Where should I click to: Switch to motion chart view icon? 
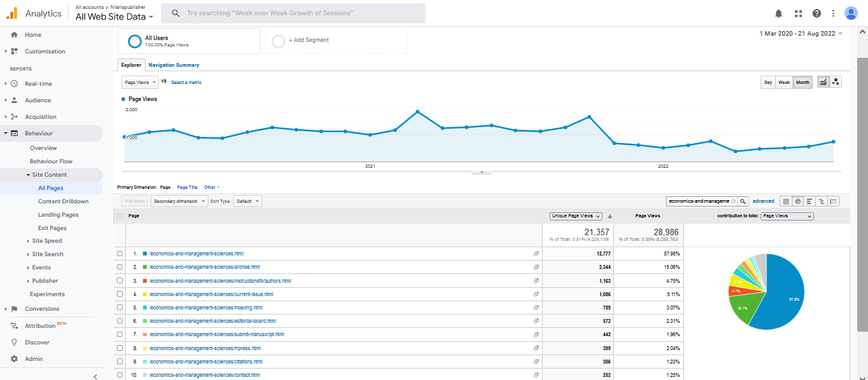point(836,82)
